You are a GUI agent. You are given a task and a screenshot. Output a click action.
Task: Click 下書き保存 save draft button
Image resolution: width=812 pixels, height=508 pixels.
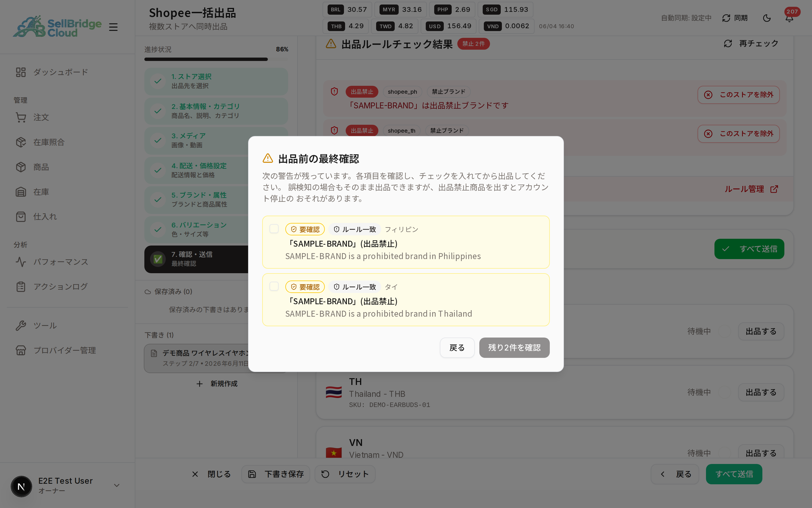coord(275,474)
